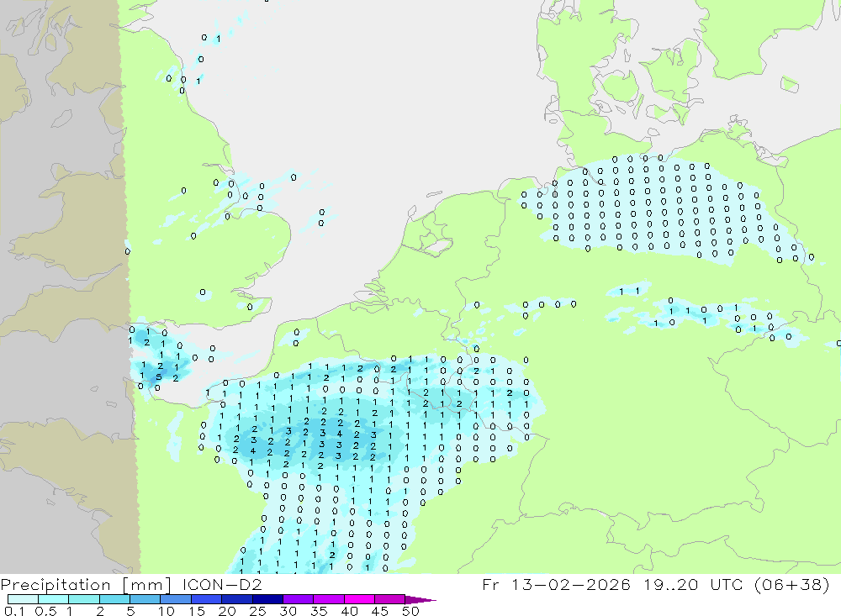Click the 0.1–0.5 mm legend swatch

[23, 599]
